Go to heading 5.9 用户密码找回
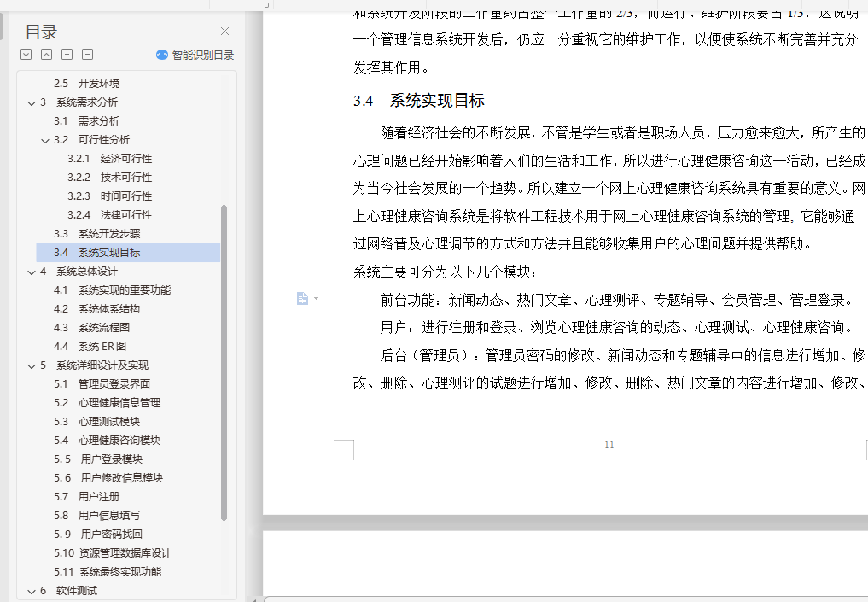 pos(98,535)
